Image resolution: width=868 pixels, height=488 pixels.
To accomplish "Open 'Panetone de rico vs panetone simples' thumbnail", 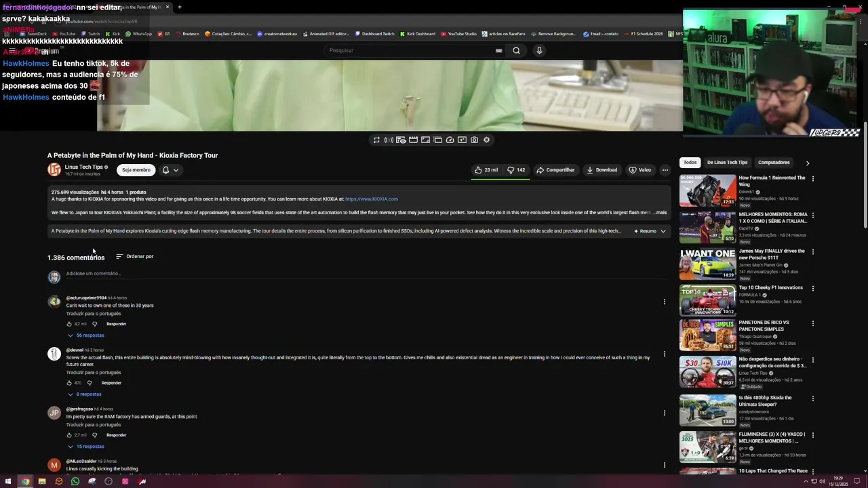I will [x=707, y=335].
